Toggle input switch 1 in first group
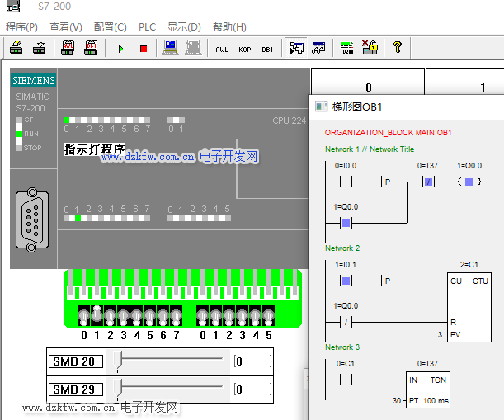This screenshot has height=420, width=504. 97,315
